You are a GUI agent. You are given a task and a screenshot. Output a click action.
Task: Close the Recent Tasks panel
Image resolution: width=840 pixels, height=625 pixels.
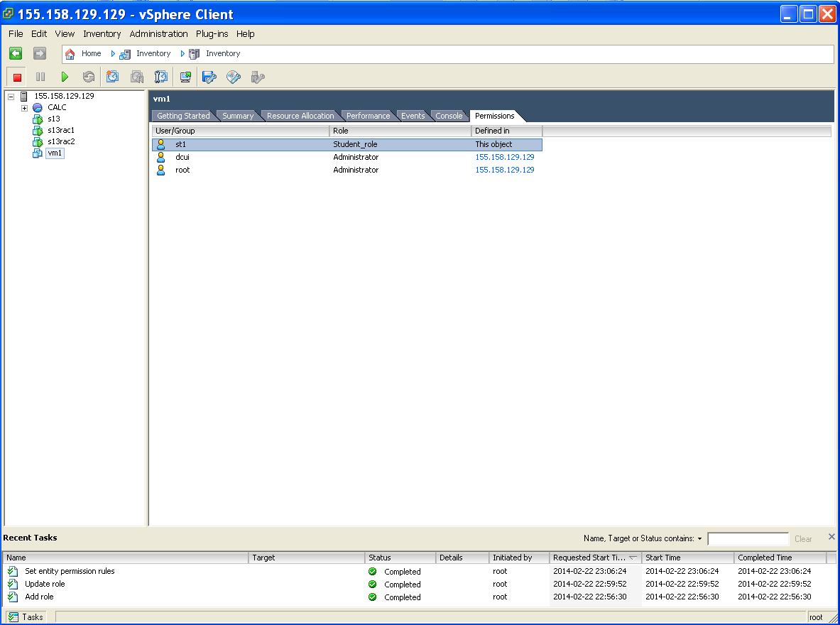(831, 536)
